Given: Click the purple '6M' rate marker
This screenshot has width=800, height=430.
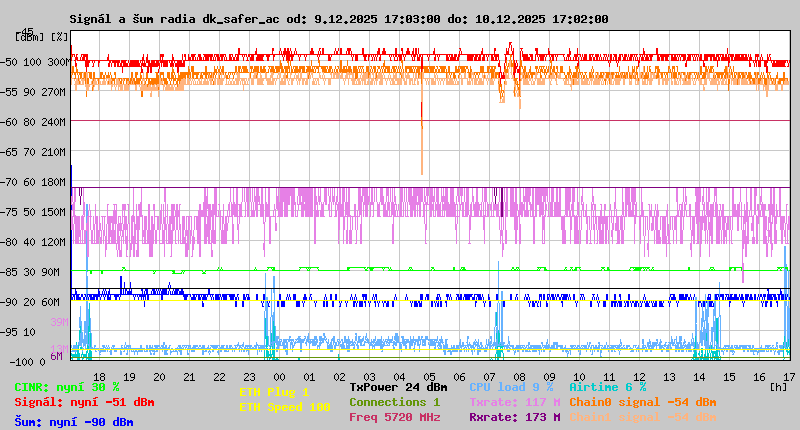Looking at the screenshot, I should [56, 356].
